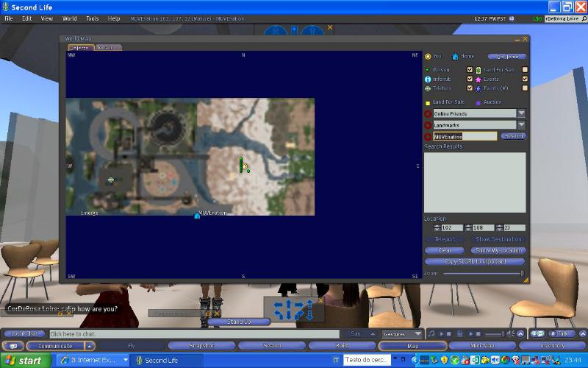Click Copy SLURL to clipboard button
Viewport: 588px width, 368px height.
point(475,261)
